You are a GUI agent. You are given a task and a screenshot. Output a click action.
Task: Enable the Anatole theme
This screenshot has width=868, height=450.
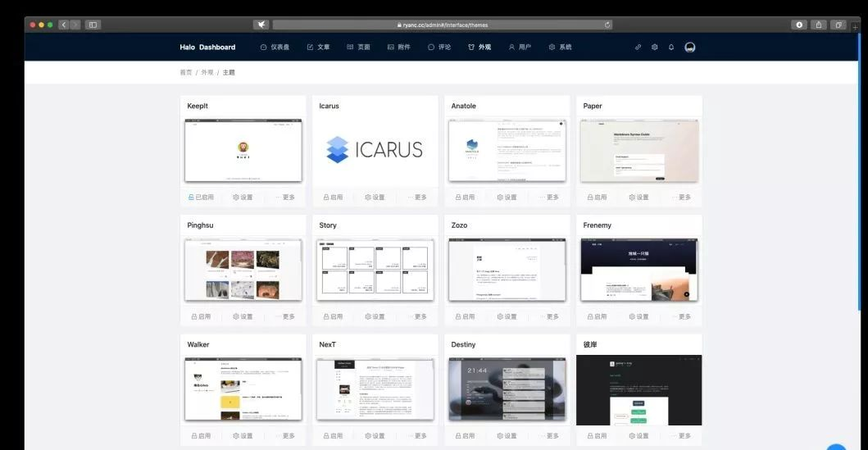tap(465, 197)
